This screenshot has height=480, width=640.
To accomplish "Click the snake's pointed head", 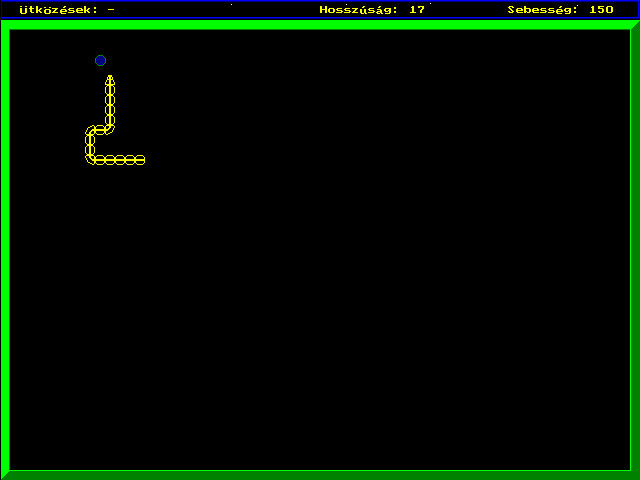I will 110,80.
